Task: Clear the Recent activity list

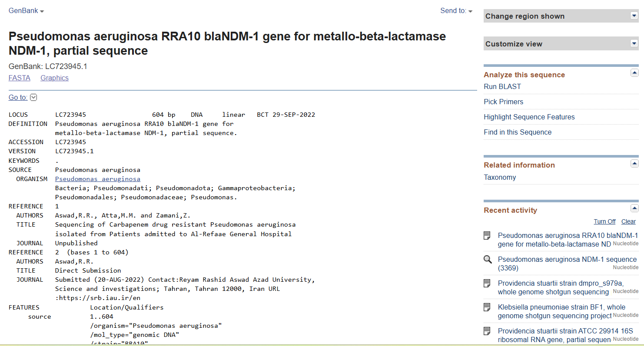Action: pyautogui.click(x=628, y=221)
